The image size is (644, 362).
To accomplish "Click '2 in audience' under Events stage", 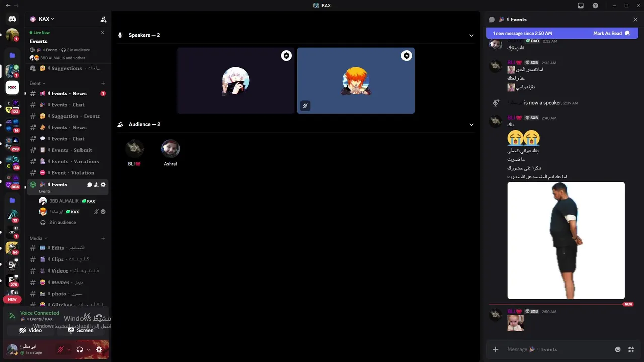I will tap(62, 222).
